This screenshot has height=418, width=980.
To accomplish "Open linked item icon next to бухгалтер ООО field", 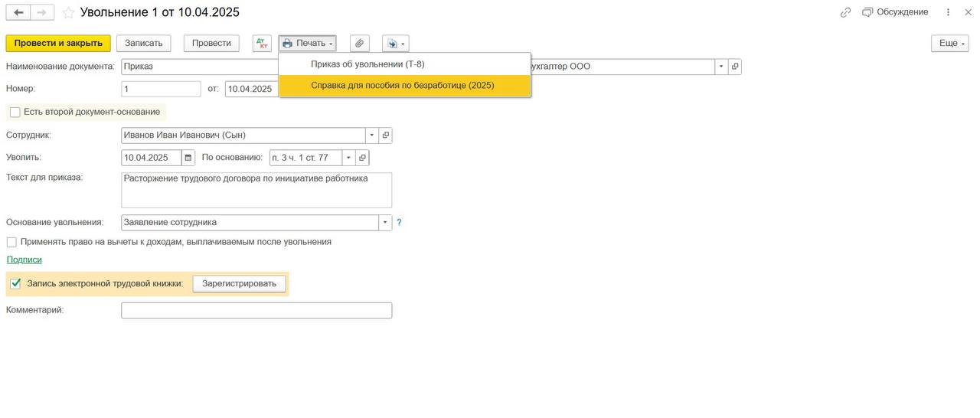I will coord(735,67).
